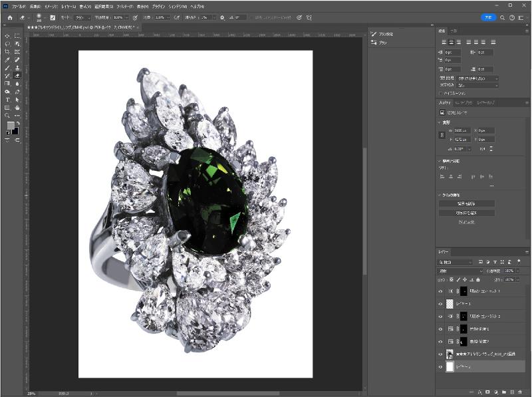Open the search magnifier icon at top right

pos(502,17)
